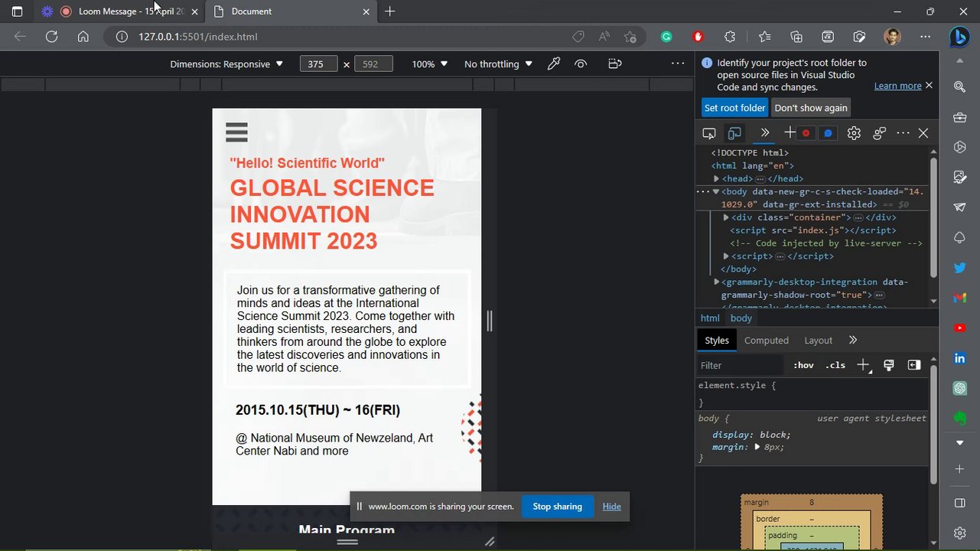Click the styles Filter input
Image resolution: width=980 pixels, height=551 pixels.
(741, 365)
